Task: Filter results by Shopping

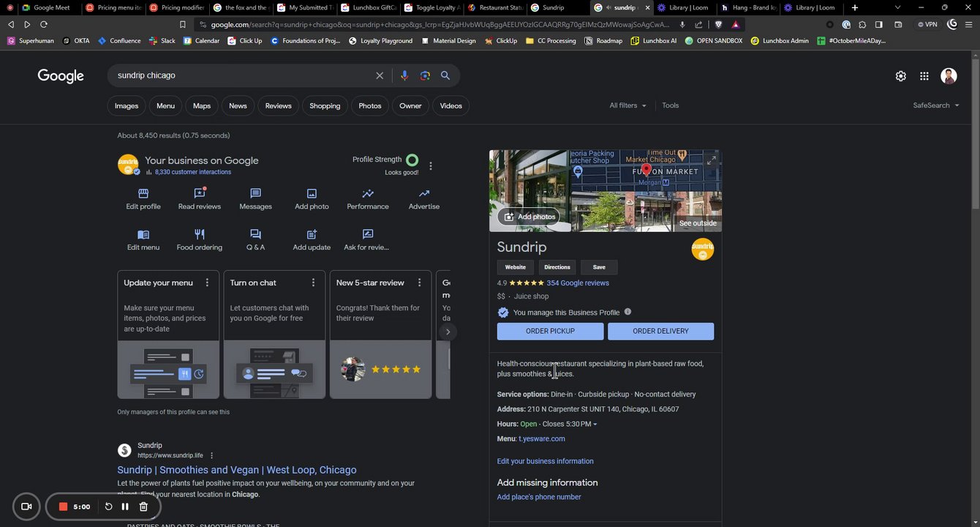Action: 325,105
